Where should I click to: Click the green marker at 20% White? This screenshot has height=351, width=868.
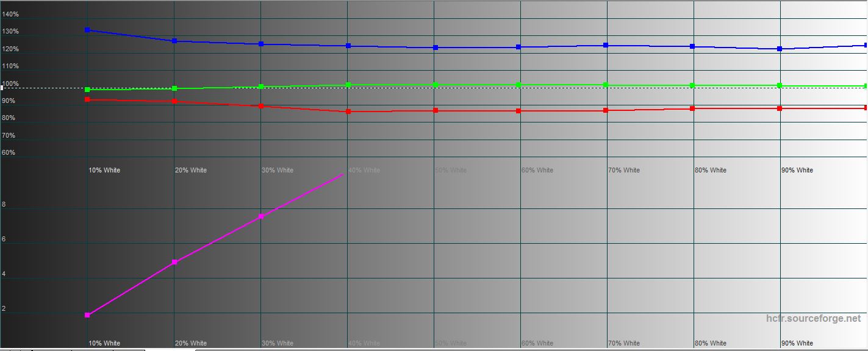coord(174,88)
